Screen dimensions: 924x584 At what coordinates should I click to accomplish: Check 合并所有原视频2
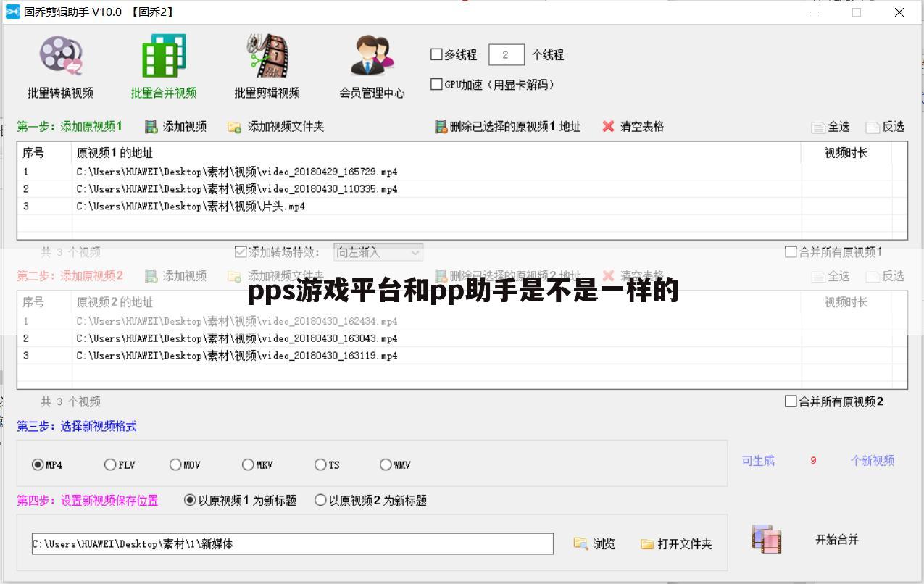point(791,401)
